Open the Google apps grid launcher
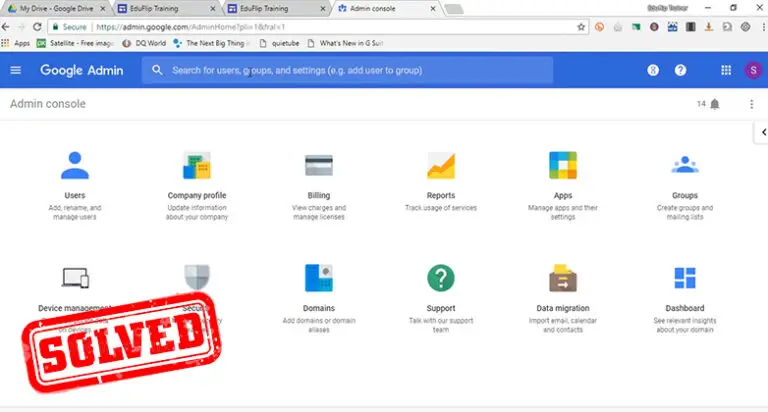768x412 pixels. pyautogui.click(x=726, y=70)
